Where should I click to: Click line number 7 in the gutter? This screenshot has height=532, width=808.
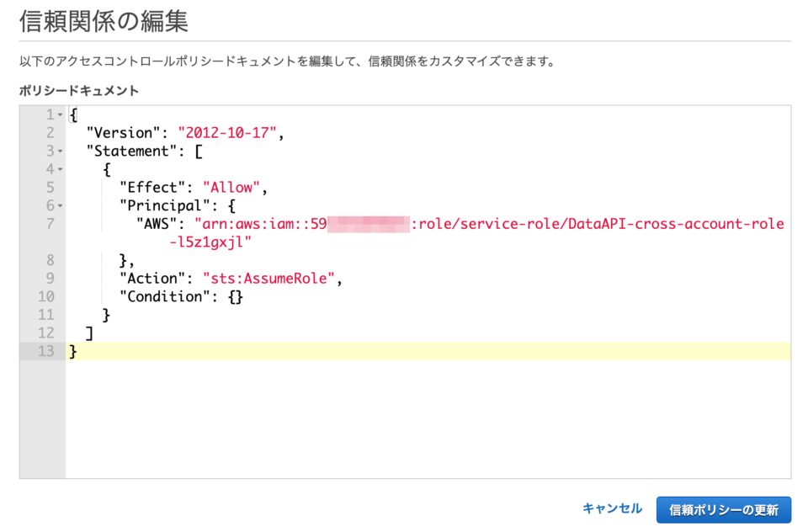click(49, 224)
